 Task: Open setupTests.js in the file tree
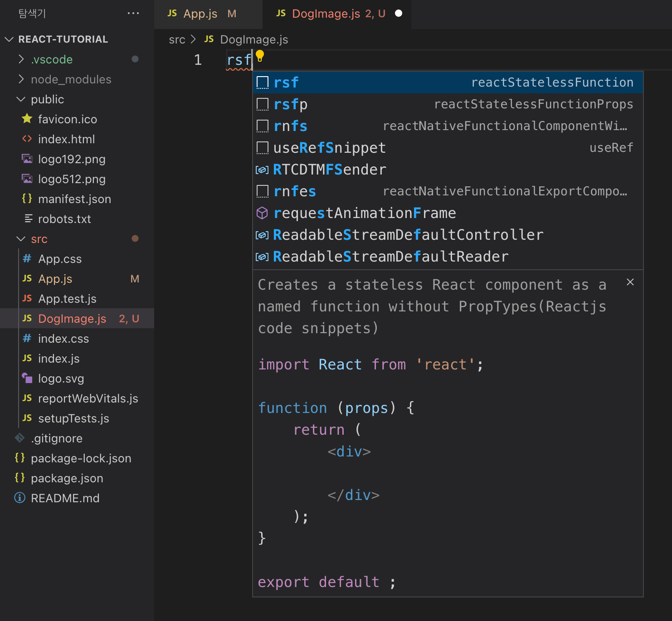click(77, 418)
